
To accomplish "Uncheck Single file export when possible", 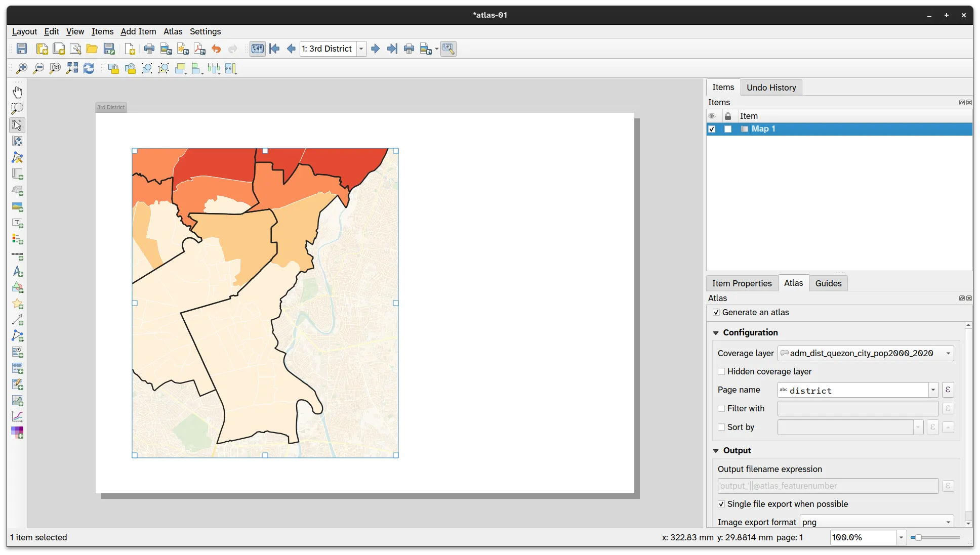I will pos(721,504).
